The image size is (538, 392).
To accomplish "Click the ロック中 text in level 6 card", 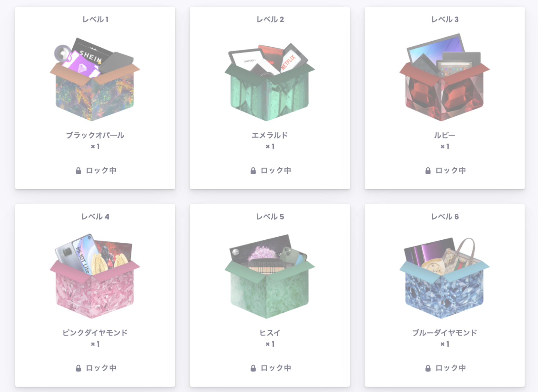I will [x=451, y=368].
